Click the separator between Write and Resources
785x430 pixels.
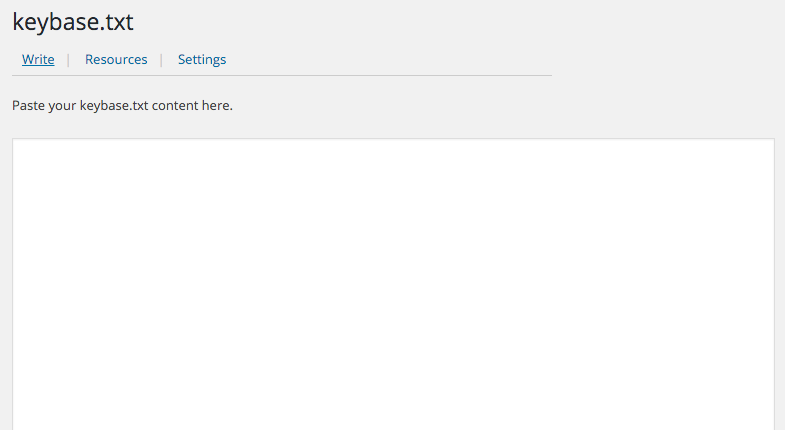[x=68, y=60]
